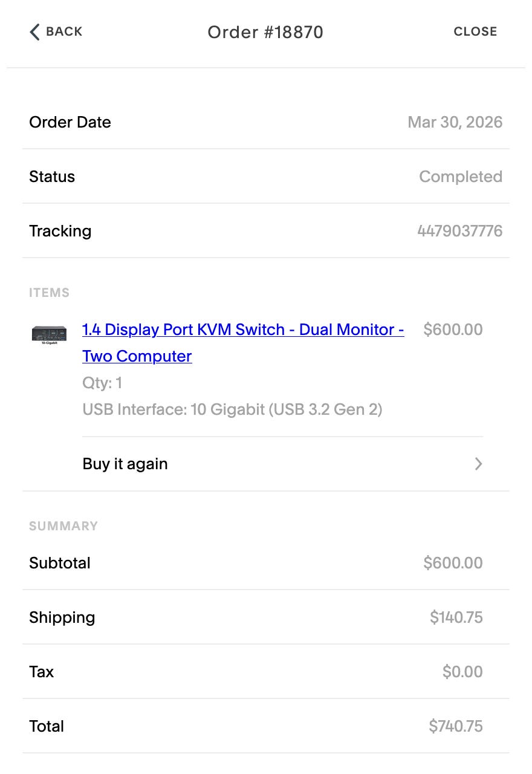Click the Buy it again text
Viewport: 532px width, 774px height.
125,464
